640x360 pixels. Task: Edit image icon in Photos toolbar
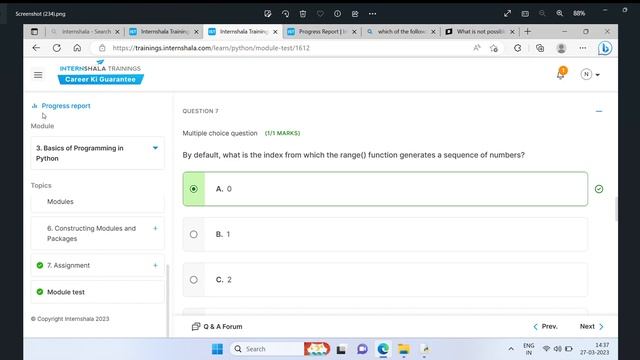[x=267, y=13]
